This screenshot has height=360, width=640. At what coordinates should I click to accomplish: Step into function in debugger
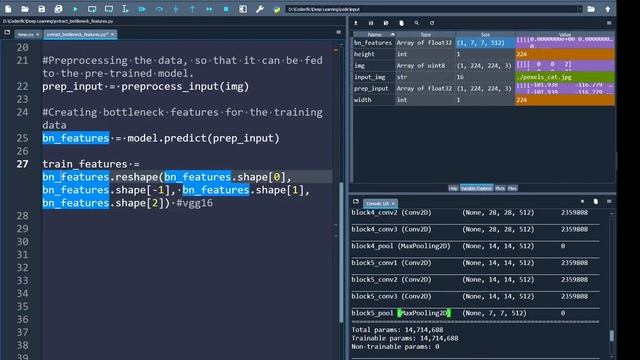[x=176, y=9]
